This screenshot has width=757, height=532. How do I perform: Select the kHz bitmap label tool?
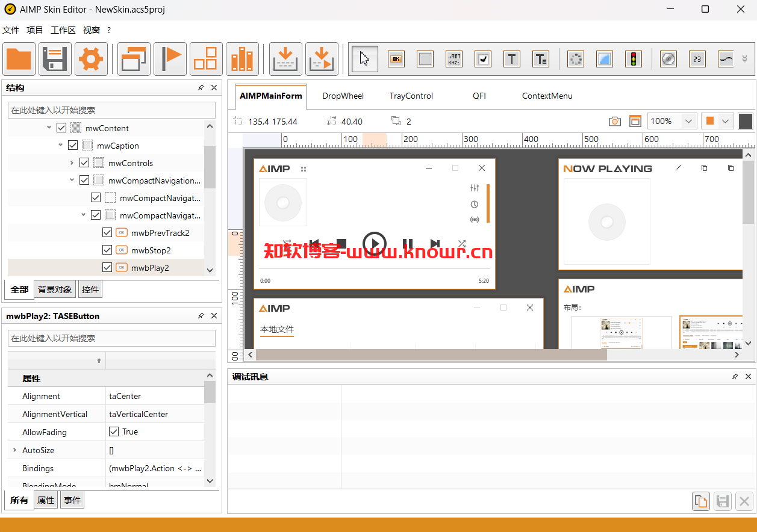454,59
